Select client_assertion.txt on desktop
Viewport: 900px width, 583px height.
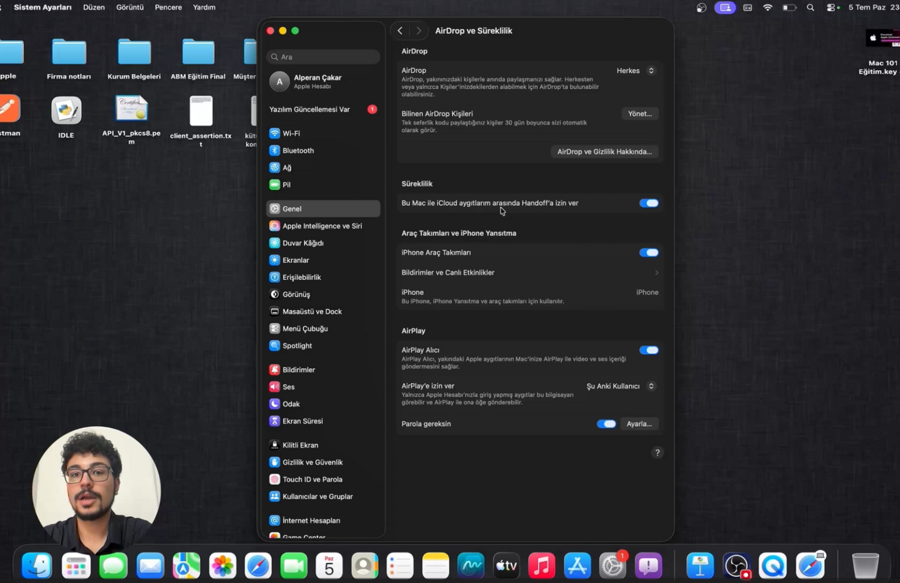click(201, 121)
